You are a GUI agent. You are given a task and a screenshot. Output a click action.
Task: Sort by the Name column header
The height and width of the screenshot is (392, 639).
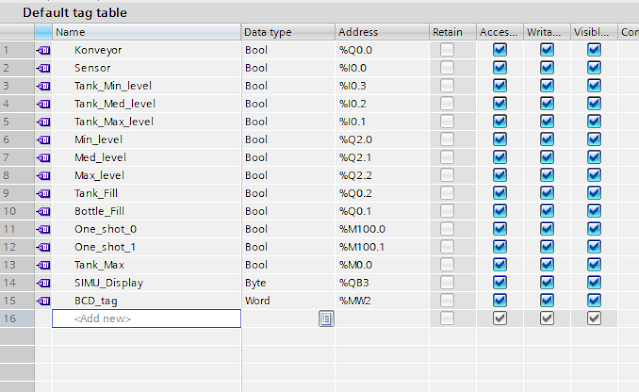pos(146,32)
